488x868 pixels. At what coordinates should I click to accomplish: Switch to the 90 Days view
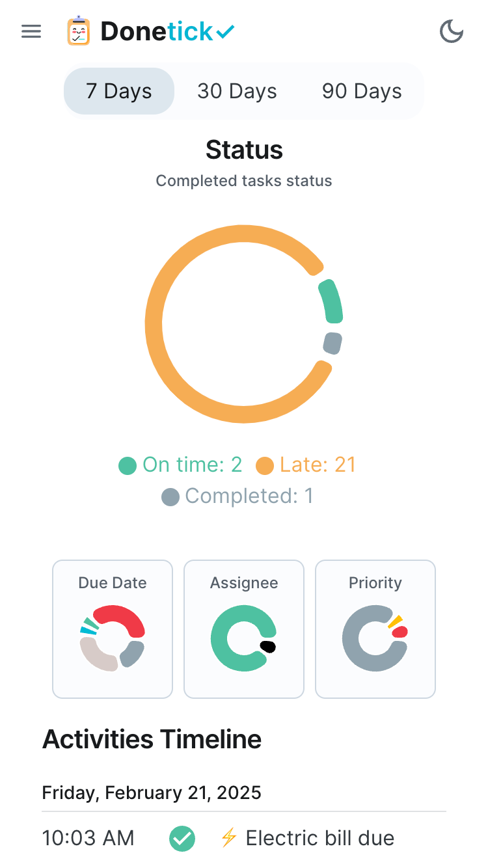click(361, 91)
